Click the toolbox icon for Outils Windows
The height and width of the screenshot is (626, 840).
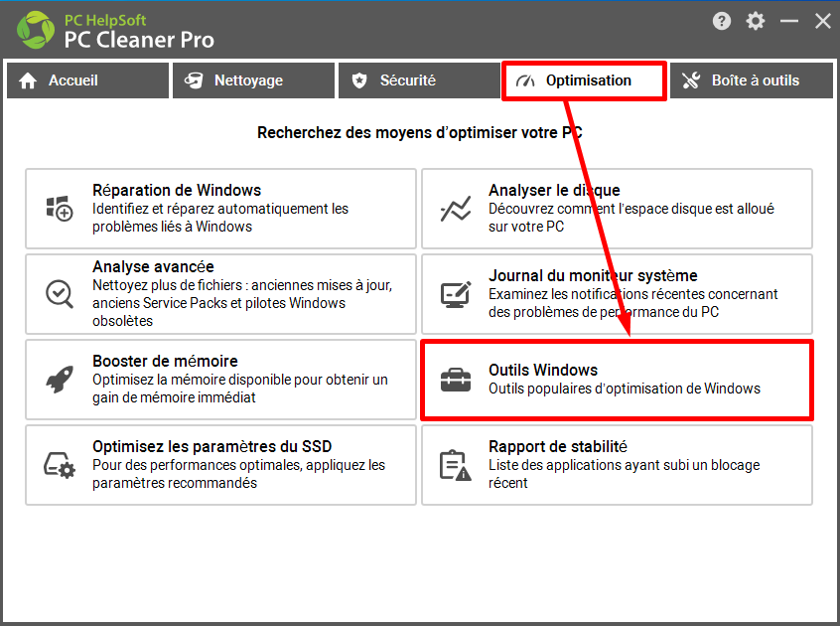point(456,380)
